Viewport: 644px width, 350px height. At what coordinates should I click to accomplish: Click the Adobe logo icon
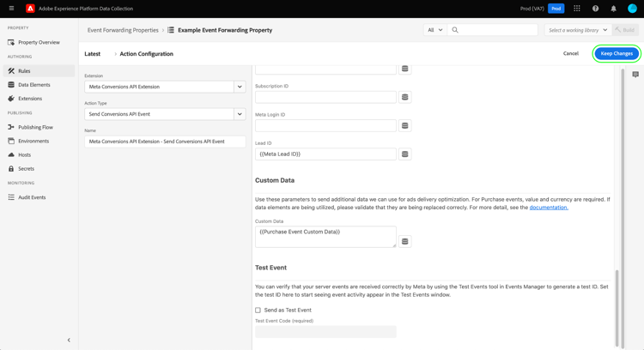pos(30,9)
